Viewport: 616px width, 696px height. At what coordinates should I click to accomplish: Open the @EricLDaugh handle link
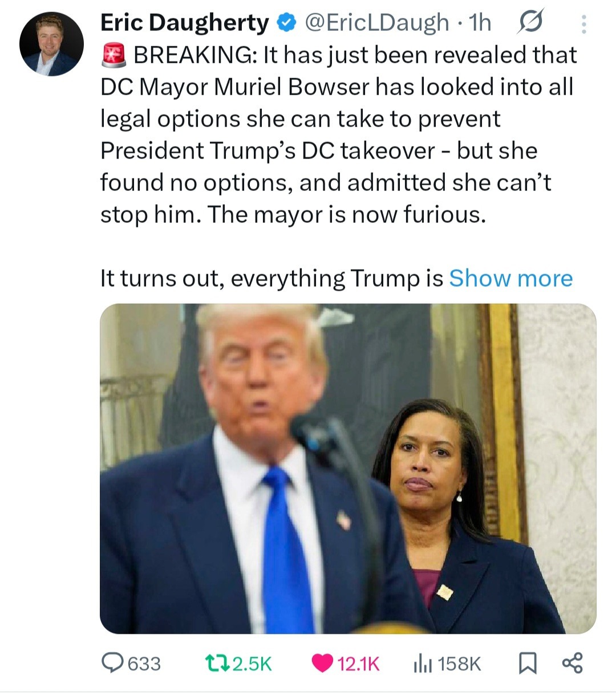[x=378, y=23]
